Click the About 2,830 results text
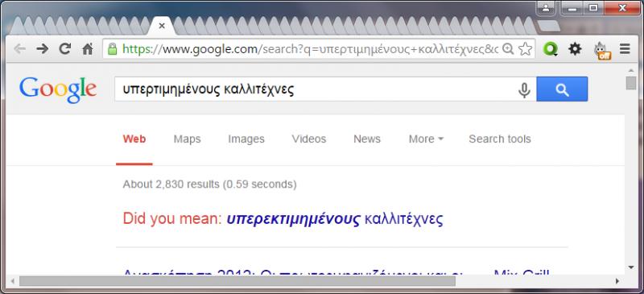644x294 pixels. point(209,184)
